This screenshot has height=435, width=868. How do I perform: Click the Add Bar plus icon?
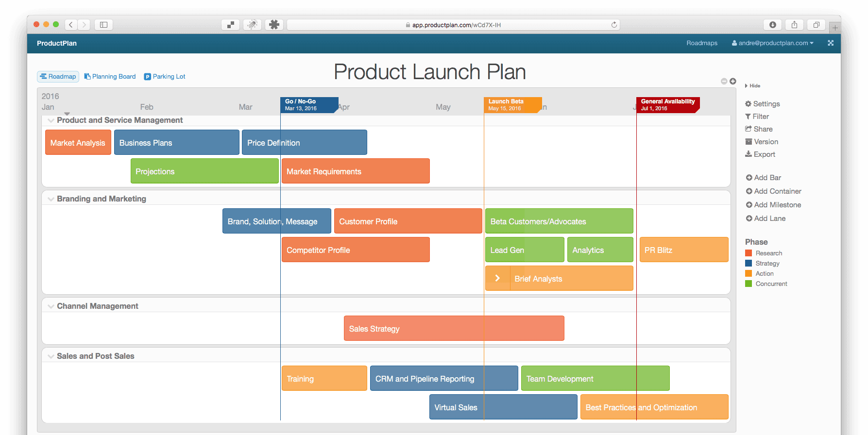[749, 178]
